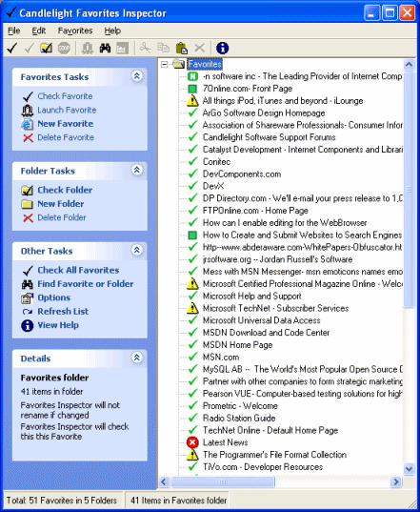Select Radio Station Guide favorite
The image size is (420, 512).
(239, 418)
